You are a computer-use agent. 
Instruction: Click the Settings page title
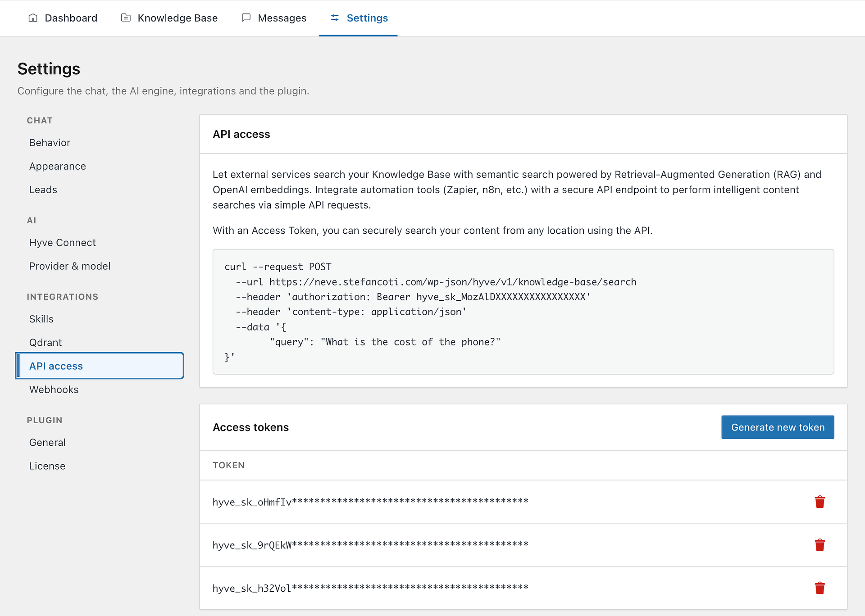point(49,69)
